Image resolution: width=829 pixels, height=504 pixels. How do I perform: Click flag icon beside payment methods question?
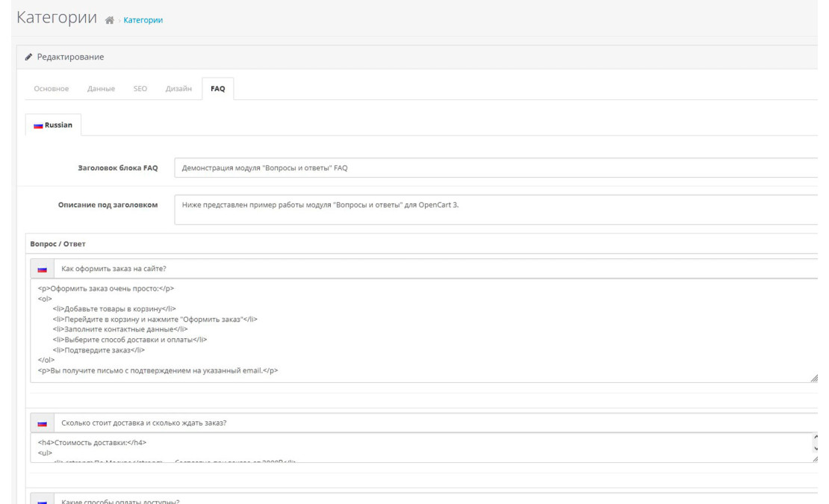[x=43, y=500]
